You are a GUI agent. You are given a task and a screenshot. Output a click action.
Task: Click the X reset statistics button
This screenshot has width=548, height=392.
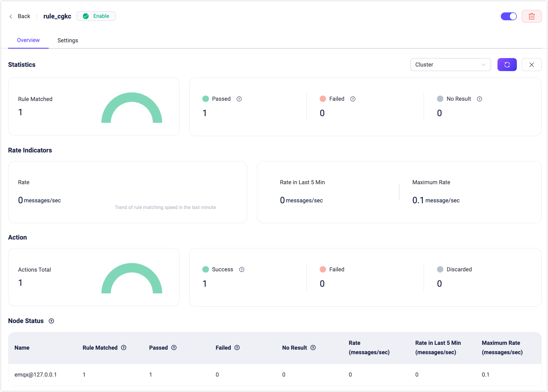[x=531, y=65]
